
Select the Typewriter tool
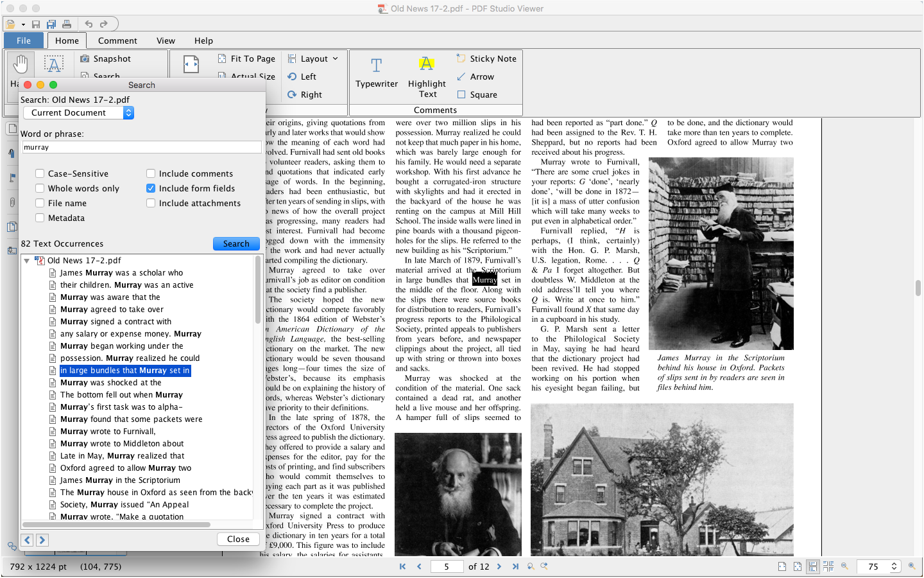coord(376,73)
